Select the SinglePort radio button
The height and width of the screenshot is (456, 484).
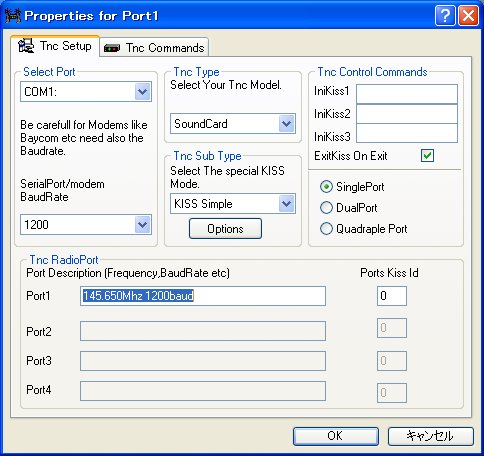(326, 187)
